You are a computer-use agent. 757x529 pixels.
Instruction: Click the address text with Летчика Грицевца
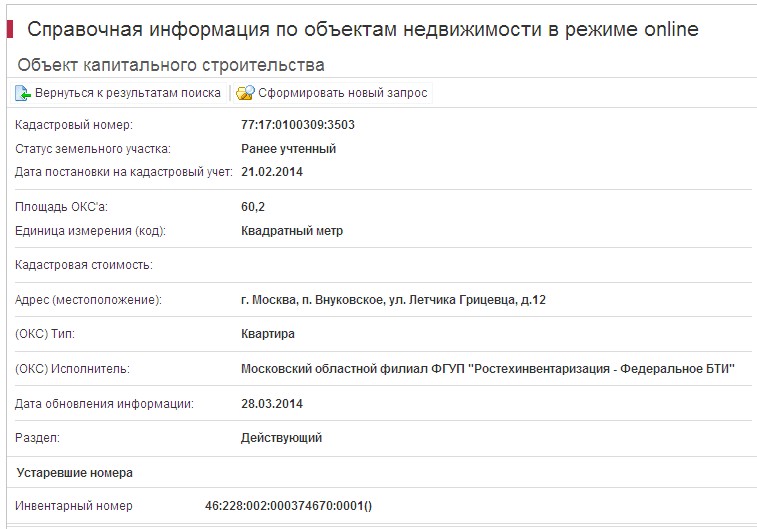(x=393, y=300)
